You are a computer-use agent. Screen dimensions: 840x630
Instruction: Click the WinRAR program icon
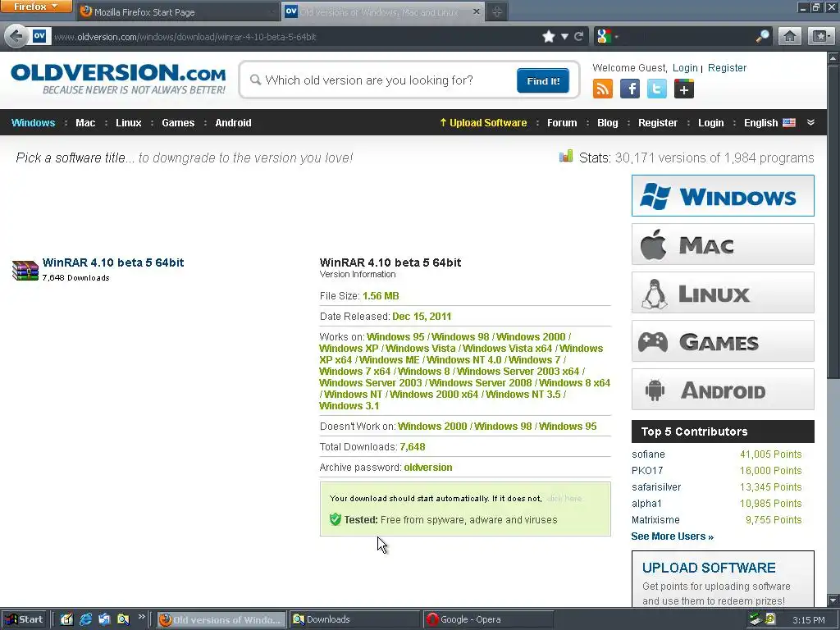[x=25, y=270]
